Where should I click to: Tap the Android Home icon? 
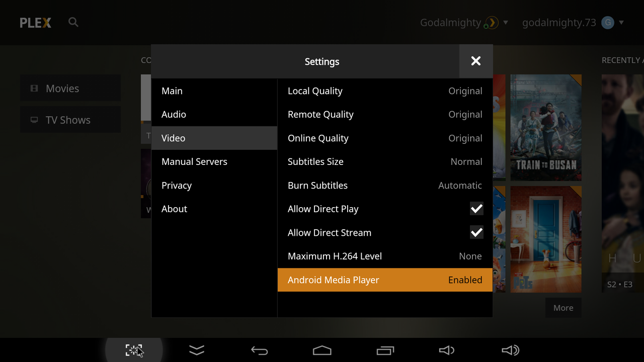(322, 350)
